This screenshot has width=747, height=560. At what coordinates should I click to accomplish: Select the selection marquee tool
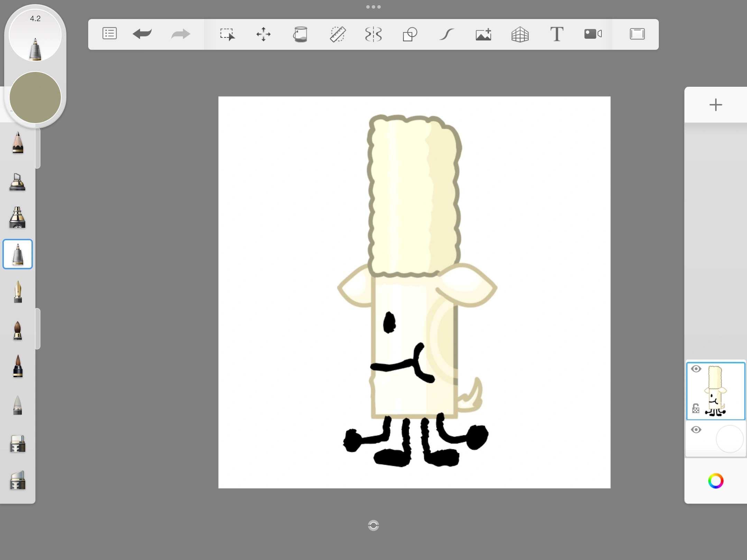click(x=227, y=34)
